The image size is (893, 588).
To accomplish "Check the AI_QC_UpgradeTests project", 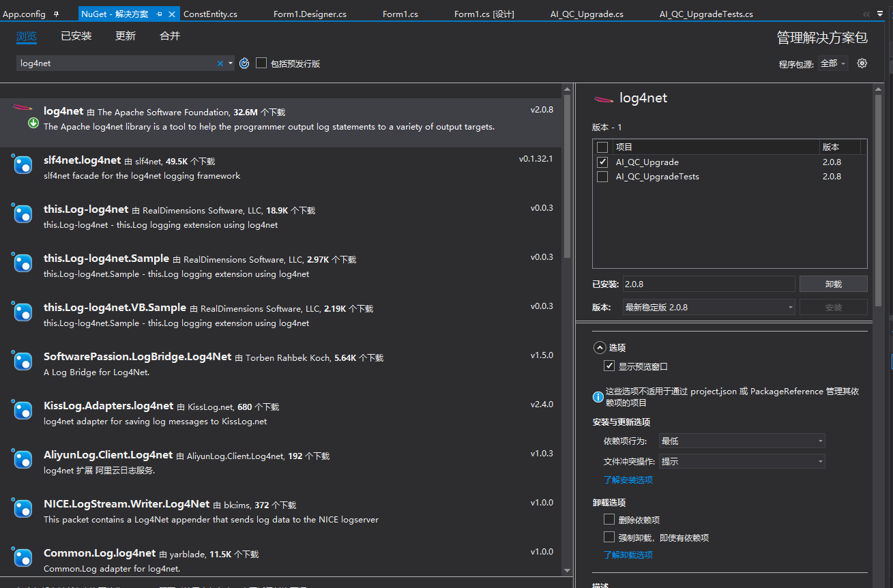I will (602, 177).
